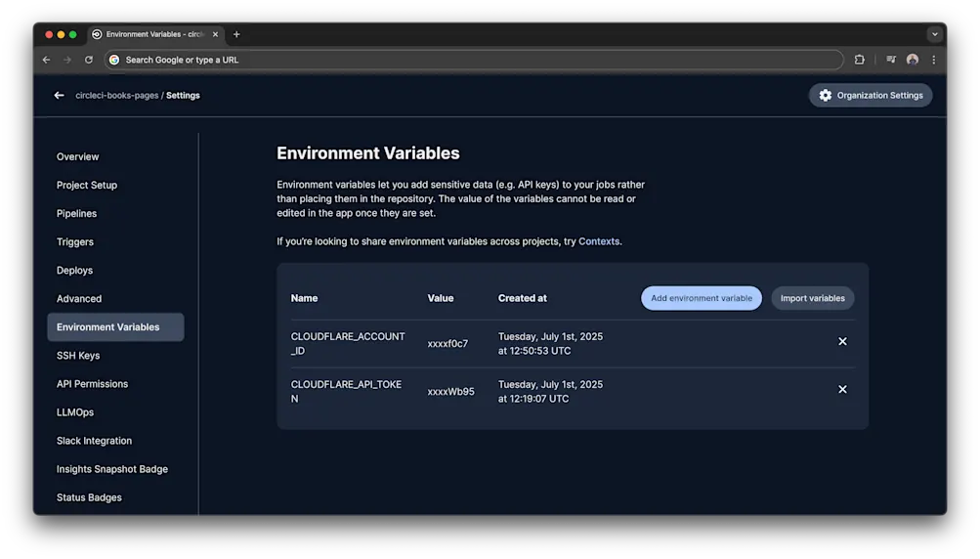
Task: Click the Environment Variables page heading
Action: pos(368,153)
